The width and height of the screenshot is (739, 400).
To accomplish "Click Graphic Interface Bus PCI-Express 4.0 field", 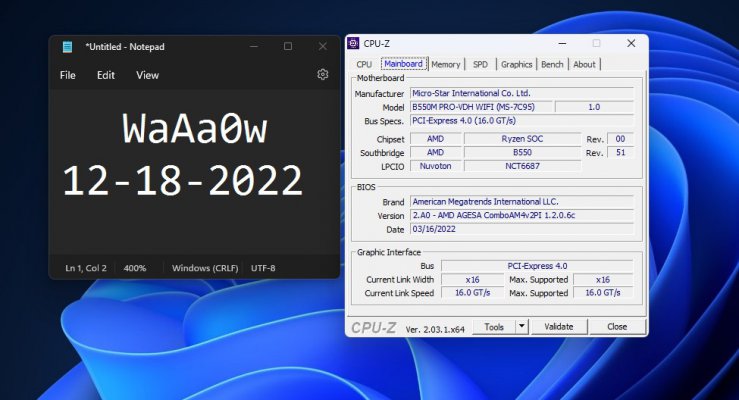I will (x=537, y=266).
